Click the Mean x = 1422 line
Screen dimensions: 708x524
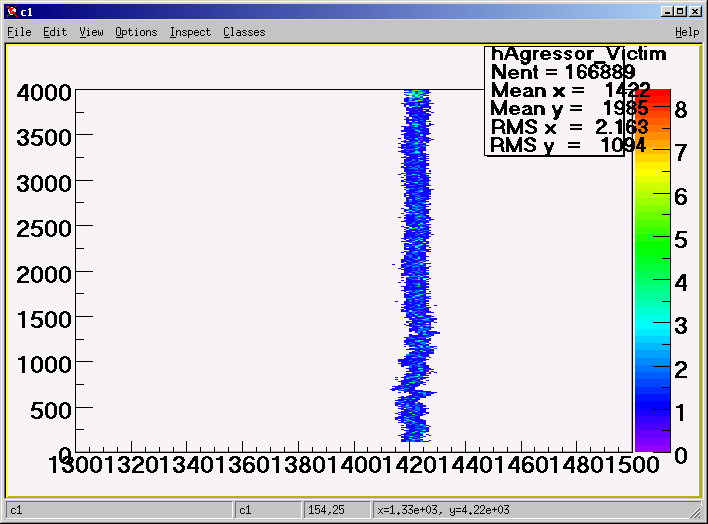570,91
